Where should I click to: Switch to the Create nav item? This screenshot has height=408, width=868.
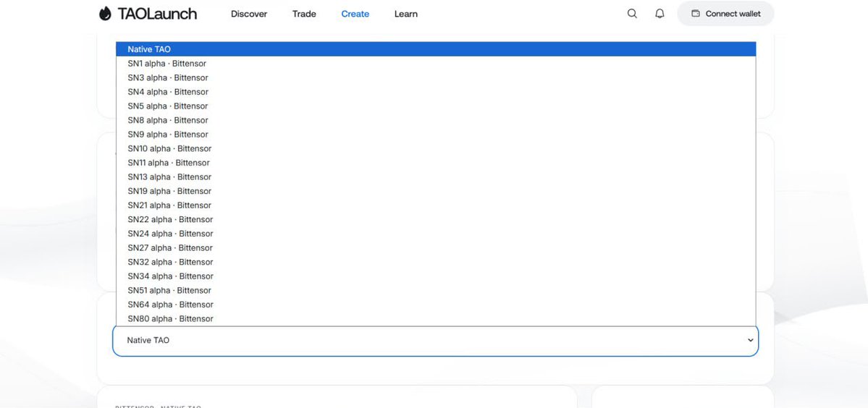pyautogui.click(x=355, y=14)
